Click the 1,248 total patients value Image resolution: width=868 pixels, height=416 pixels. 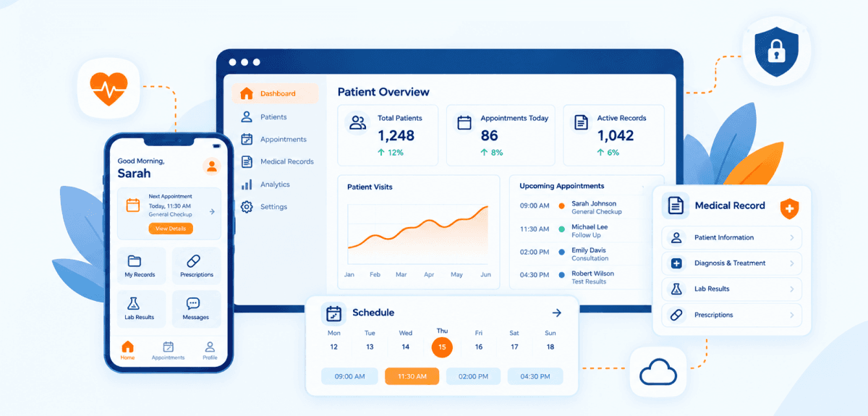(396, 135)
